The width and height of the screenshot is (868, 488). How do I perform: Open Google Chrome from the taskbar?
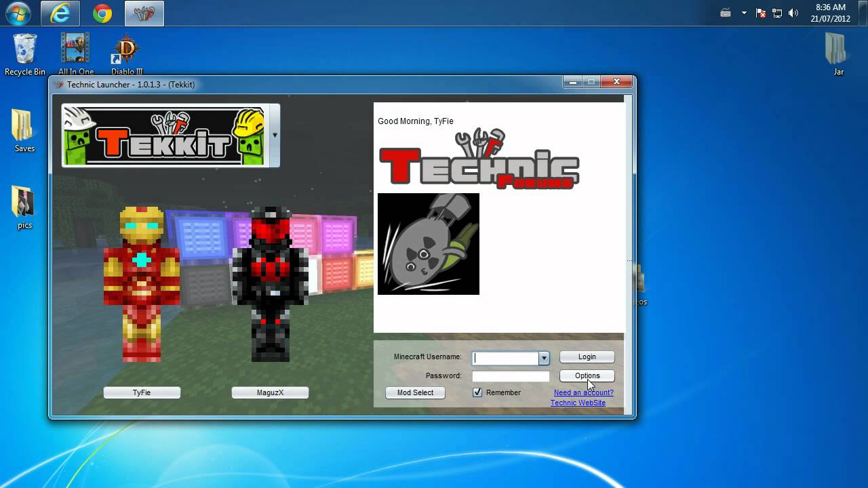pyautogui.click(x=102, y=14)
